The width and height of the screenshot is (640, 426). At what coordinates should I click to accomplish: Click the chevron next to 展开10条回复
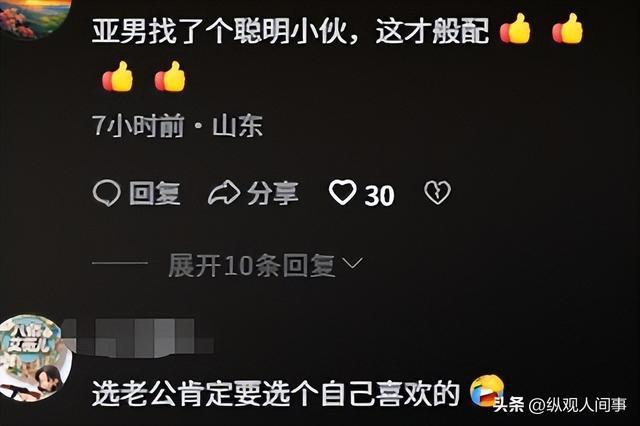pos(352,263)
